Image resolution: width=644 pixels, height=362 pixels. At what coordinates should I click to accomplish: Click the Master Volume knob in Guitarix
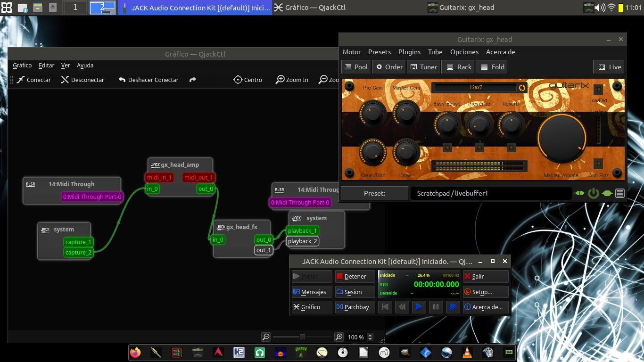tap(561, 138)
